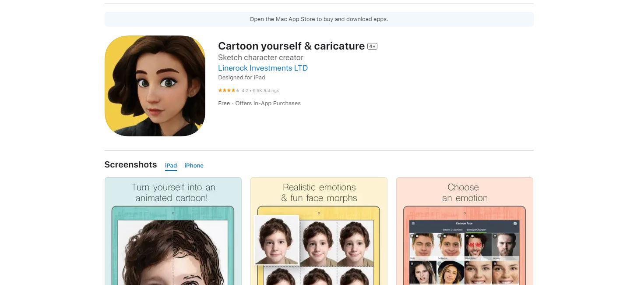
Task: Open the Linerock Investments LTD developer link
Action: [x=263, y=68]
